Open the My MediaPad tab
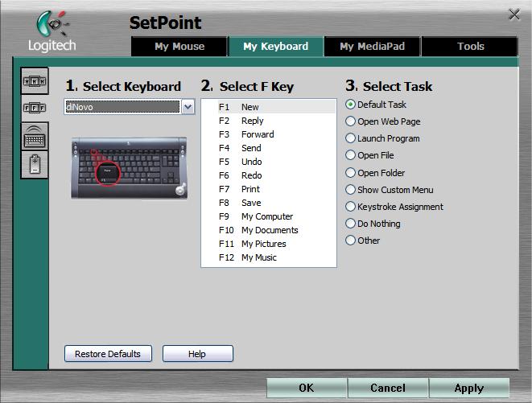This screenshot has width=532, height=403. (x=372, y=47)
